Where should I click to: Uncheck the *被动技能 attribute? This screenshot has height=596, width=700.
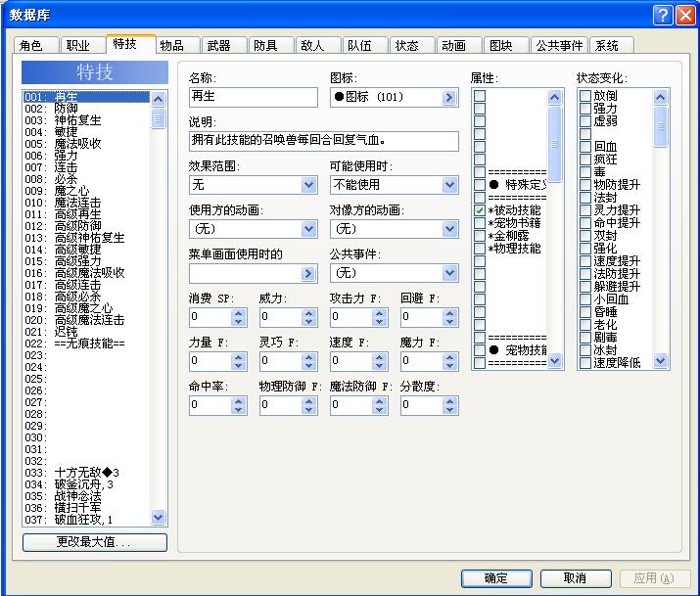(480, 210)
